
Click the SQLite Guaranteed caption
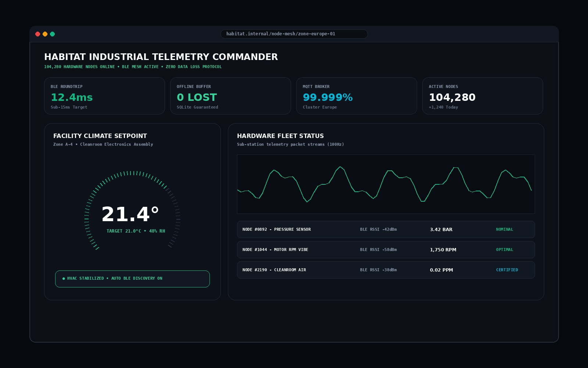tap(197, 107)
